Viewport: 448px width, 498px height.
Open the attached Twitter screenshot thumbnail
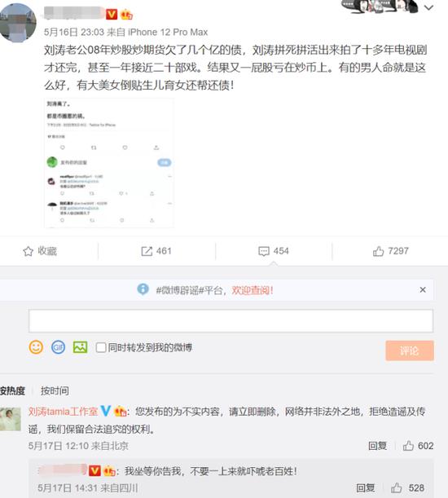(x=109, y=163)
